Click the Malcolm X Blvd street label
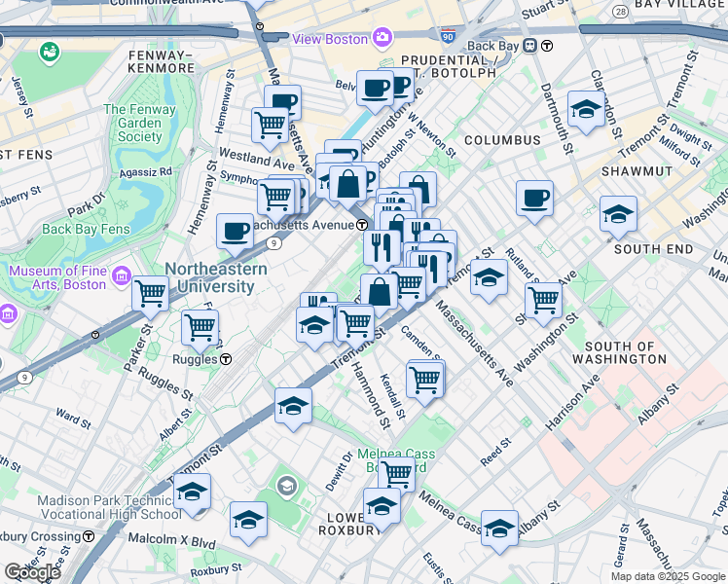The image size is (728, 584). pyautogui.click(x=172, y=541)
